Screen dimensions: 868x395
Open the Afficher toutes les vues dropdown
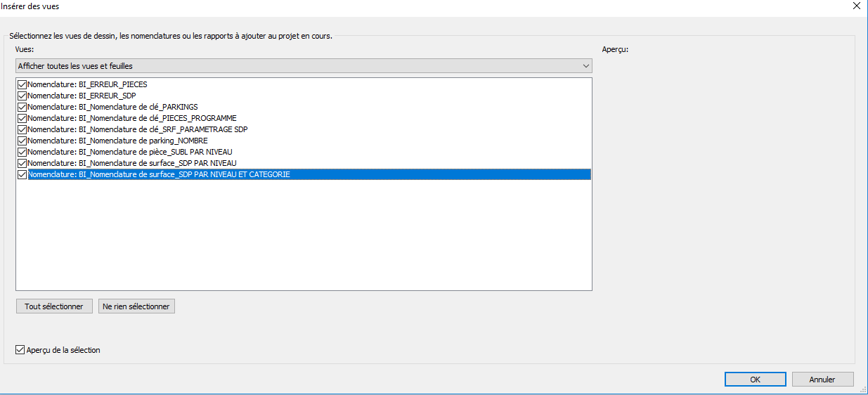(304, 66)
